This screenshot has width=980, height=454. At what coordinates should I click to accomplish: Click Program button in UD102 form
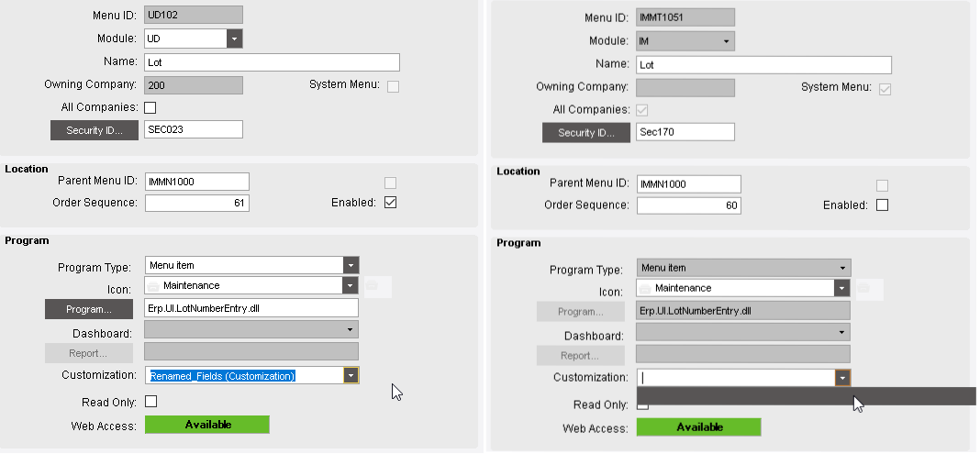click(89, 309)
